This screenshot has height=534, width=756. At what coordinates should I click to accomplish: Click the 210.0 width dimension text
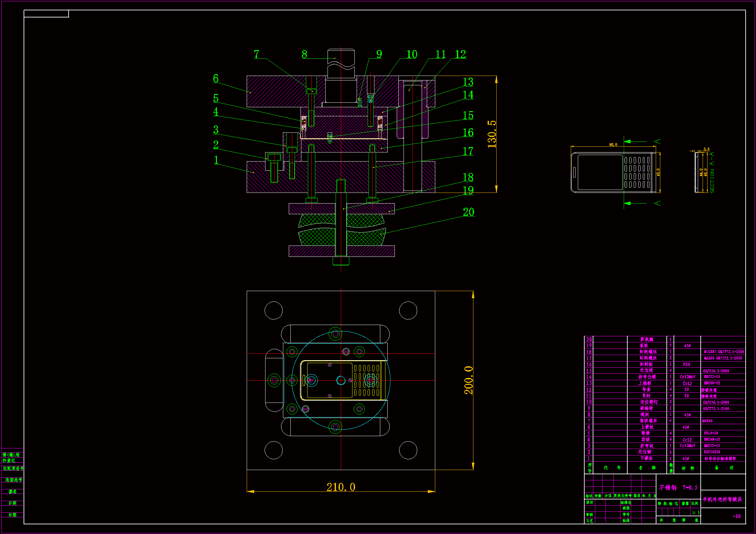tap(341, 487)
